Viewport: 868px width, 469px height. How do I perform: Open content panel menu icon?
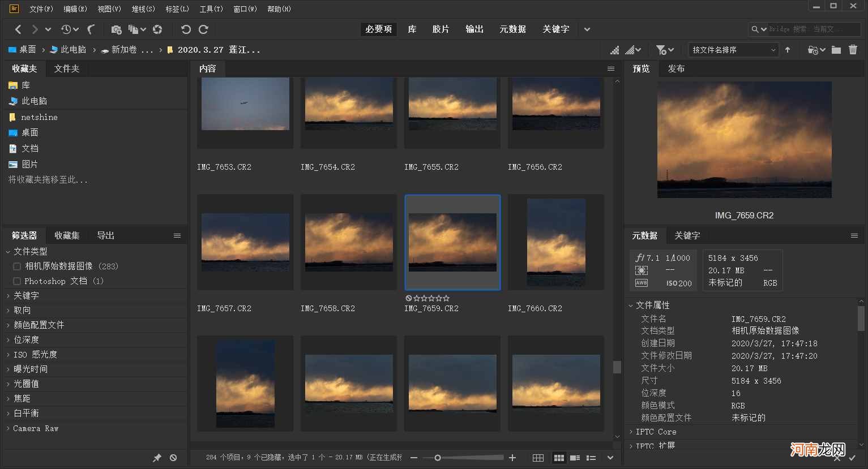coord(611,68)
